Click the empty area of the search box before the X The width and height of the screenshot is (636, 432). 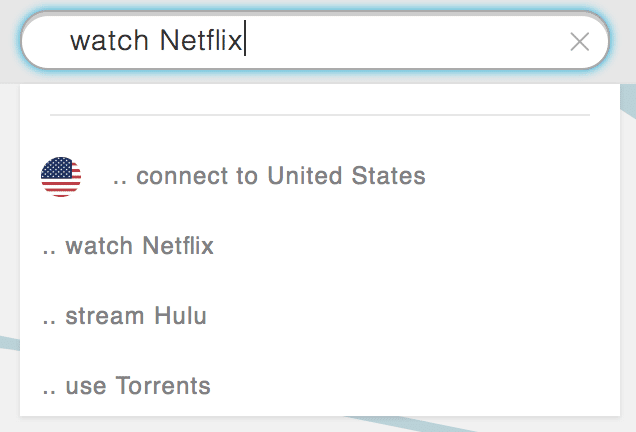406,41
